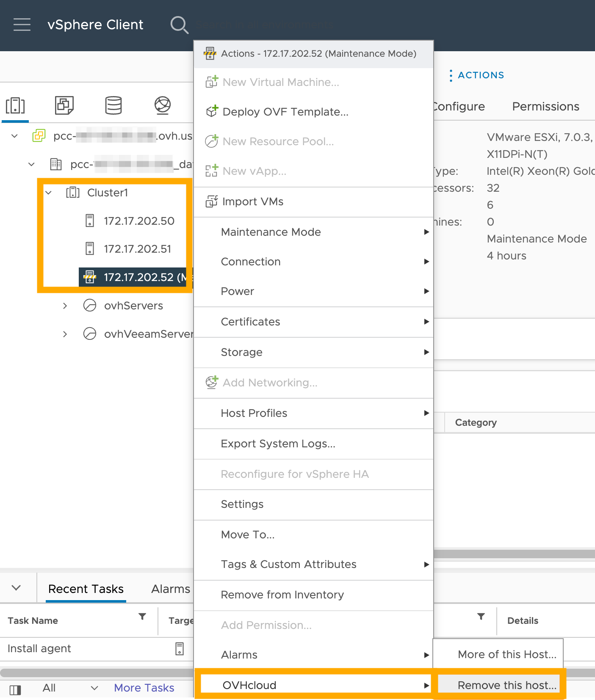Click the New vApp icon
595x700 pixels.
coord(212,171)
